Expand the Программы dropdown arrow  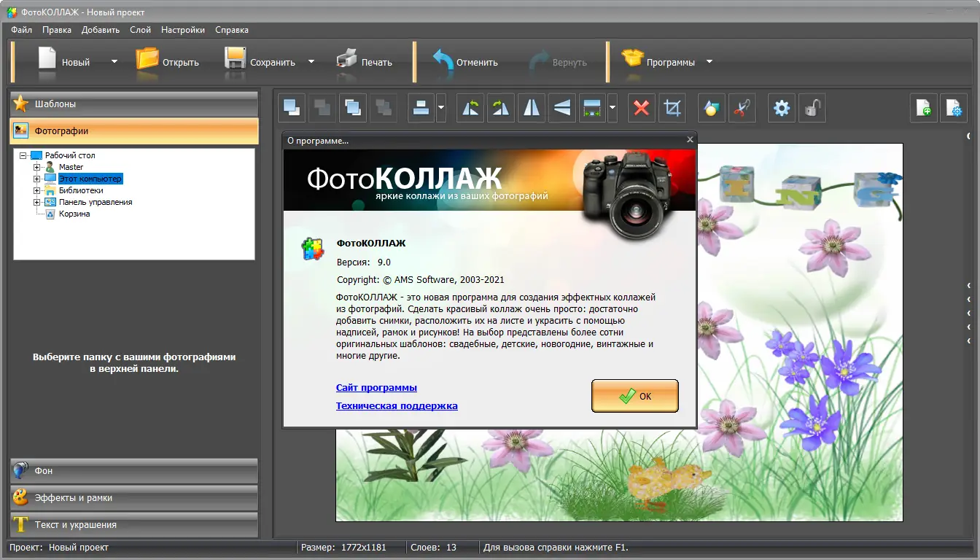[x=709, y=61]
